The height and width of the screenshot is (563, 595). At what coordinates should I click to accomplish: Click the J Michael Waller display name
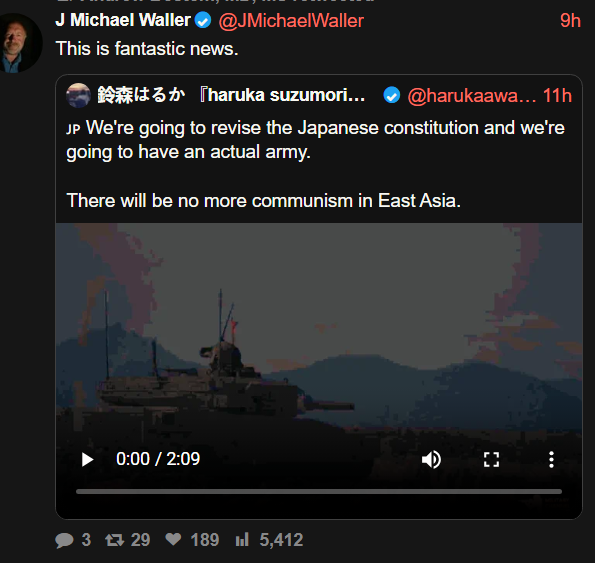123,20
